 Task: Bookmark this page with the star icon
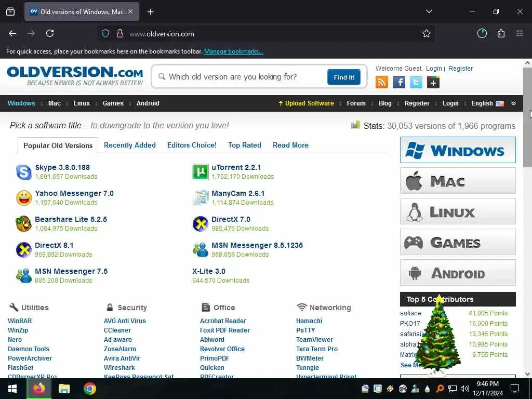tap(427, 34)
